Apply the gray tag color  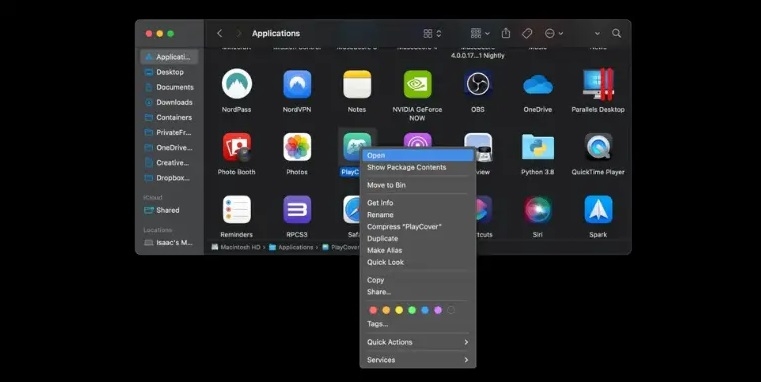click(x=451, y=310)
